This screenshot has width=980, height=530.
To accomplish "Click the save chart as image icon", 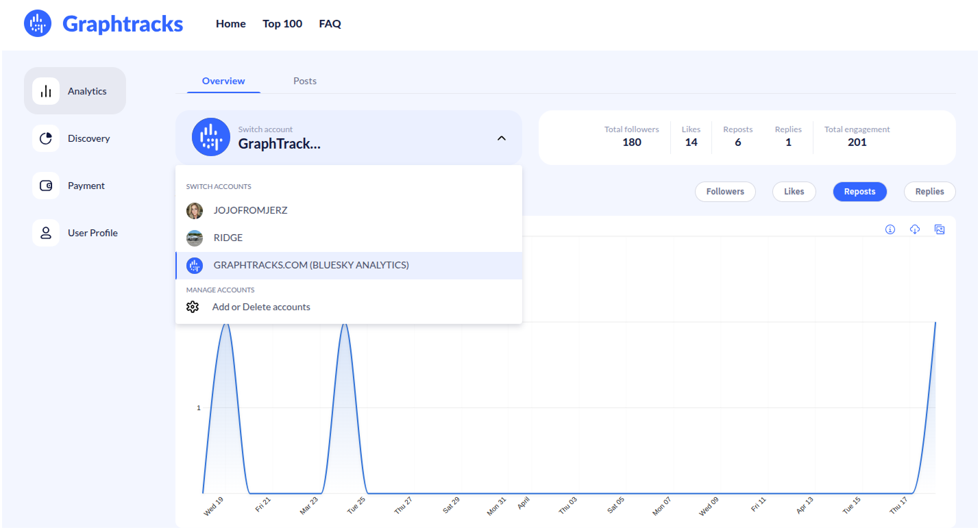I will pyautogui.click(x=940, y=229).
